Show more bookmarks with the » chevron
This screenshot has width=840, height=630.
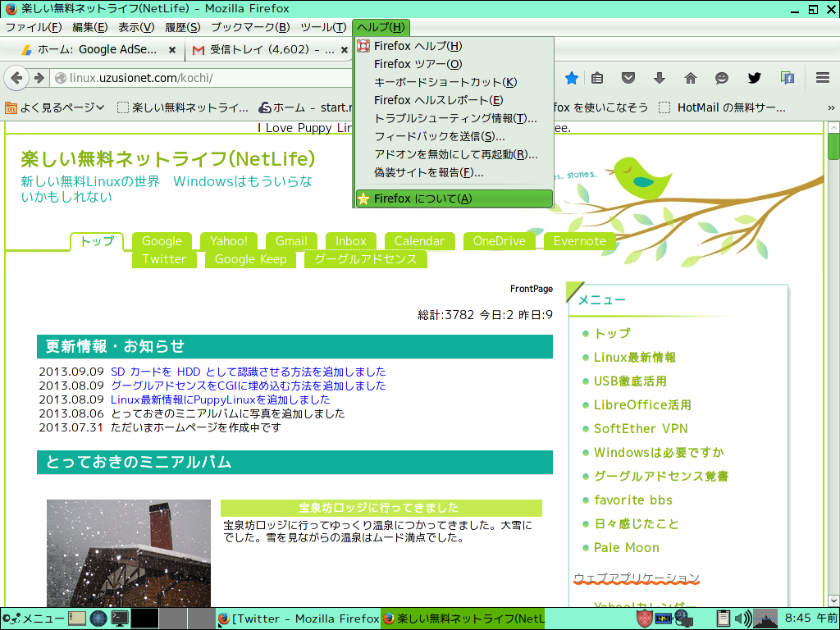click(831, 107)
